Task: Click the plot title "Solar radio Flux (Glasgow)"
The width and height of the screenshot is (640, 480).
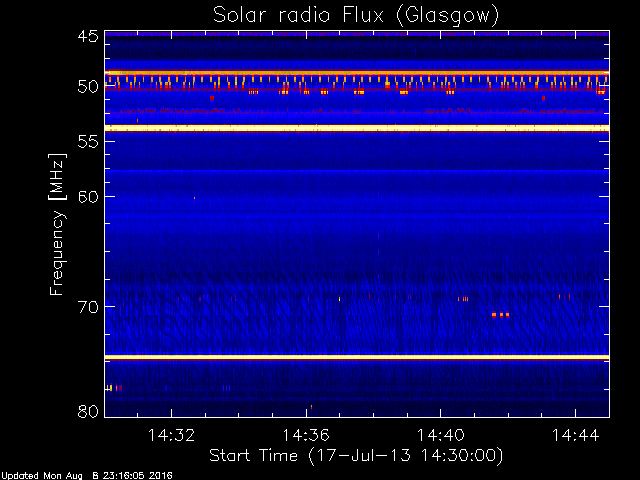Action: click(356, 16)
